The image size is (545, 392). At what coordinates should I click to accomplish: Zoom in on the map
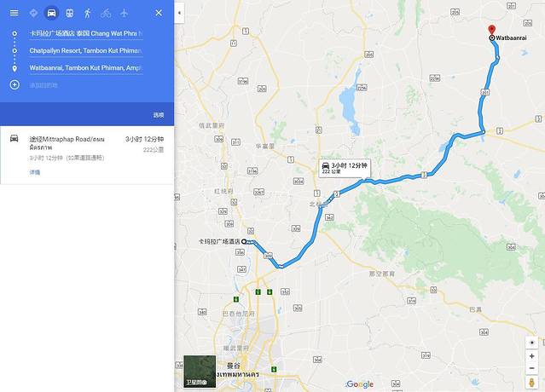[x=531, y=356]
